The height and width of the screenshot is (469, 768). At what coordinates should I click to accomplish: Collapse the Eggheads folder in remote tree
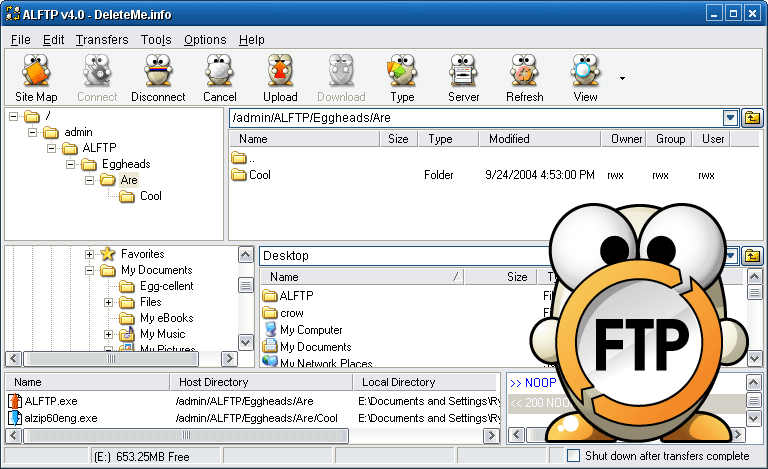71,164
